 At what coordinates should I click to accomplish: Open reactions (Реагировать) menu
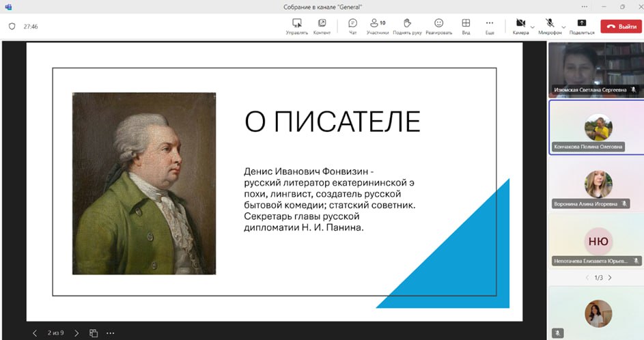pos(438,26)
